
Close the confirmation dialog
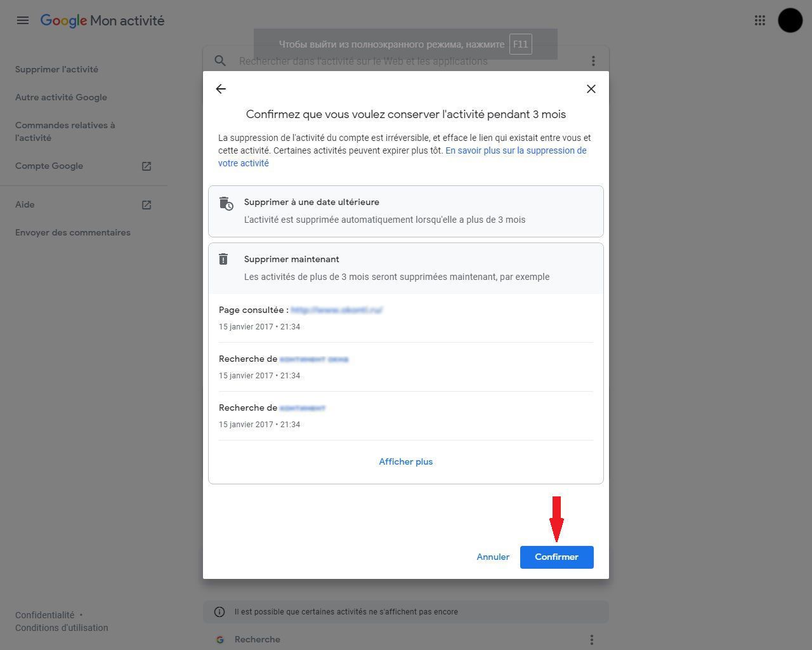(x=591, y=89)
